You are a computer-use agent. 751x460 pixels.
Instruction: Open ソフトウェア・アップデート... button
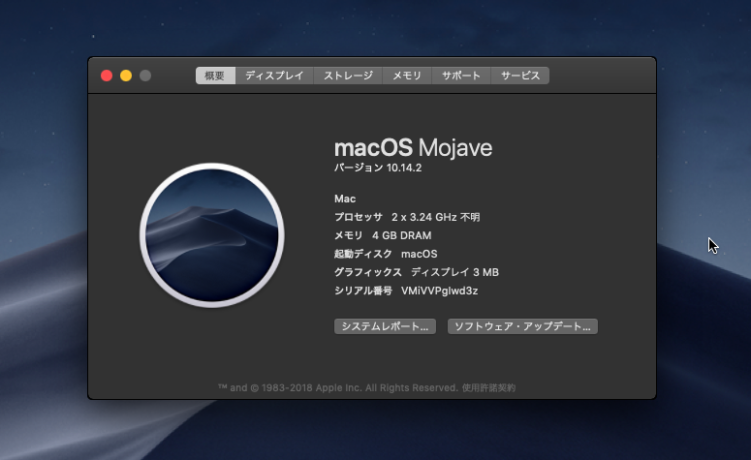(x=523, y=326)
